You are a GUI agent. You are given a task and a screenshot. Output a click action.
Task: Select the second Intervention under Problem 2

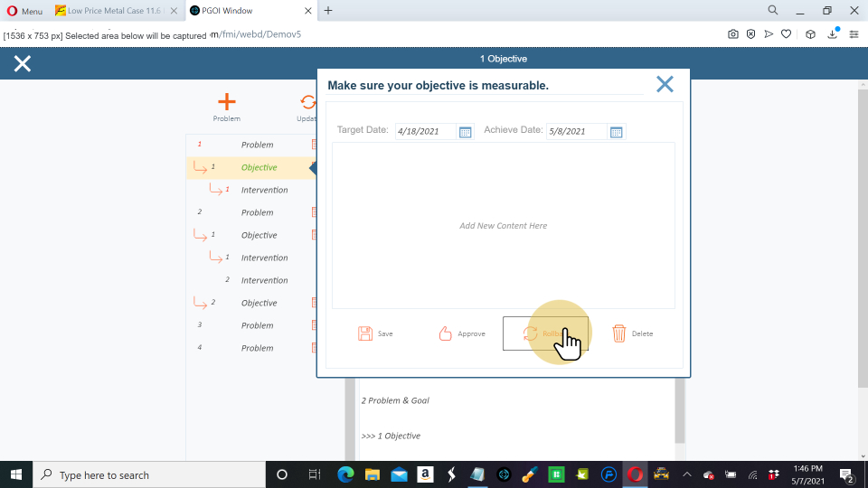point(264,280)
